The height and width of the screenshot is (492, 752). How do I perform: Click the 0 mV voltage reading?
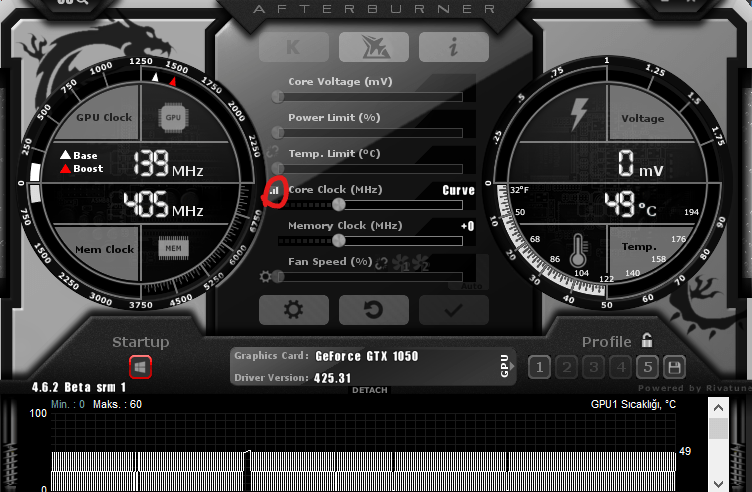click(640, 164)
